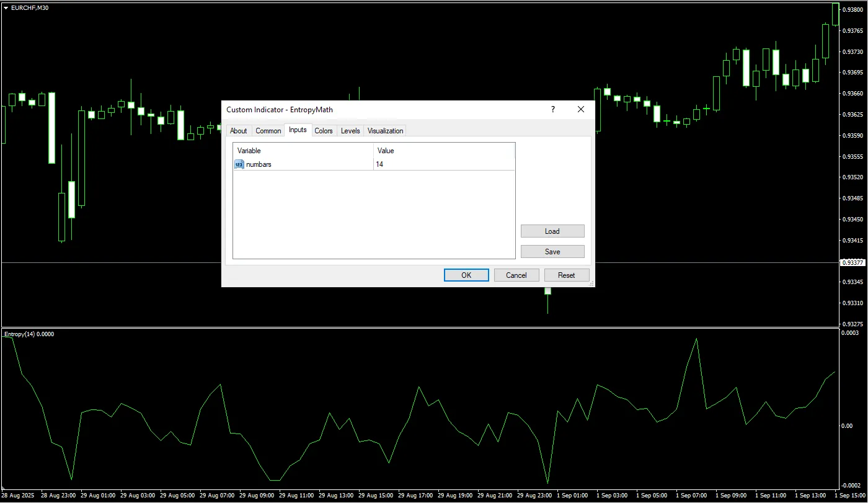Viewport: 868px width, 503px height.
Task: Go to the Colors tab
Action: pyautogui.click(x=324, y=131)
